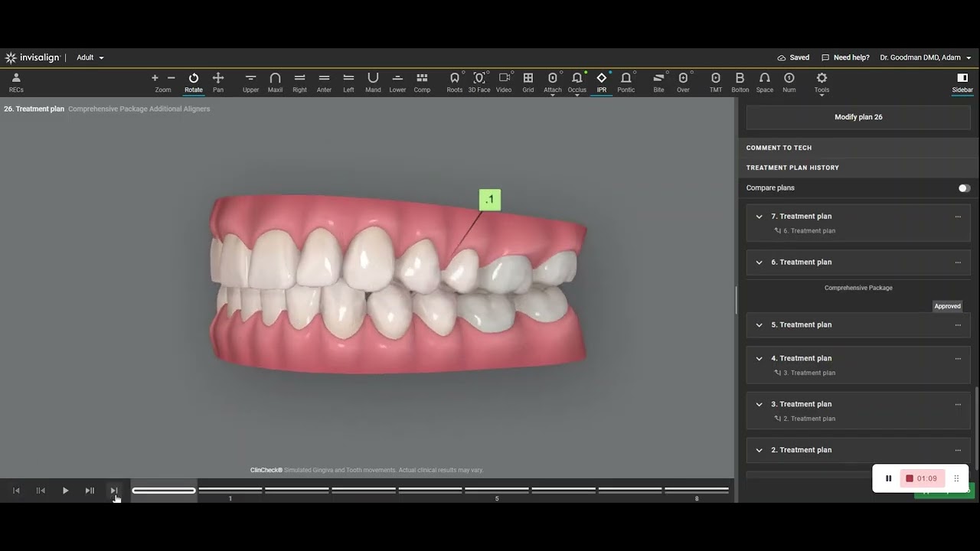Click the Saved cloud status
The width and height of the screenshot is (980, 551).
[793, 57]
